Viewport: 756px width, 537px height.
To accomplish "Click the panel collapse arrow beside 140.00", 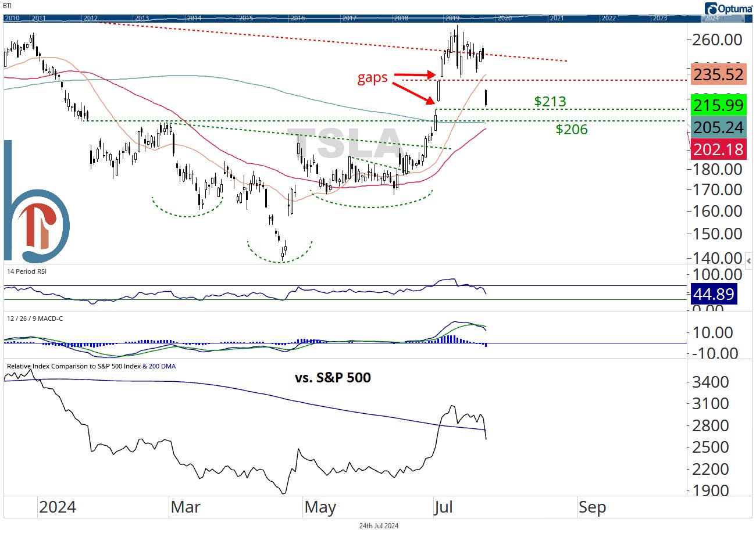I will [x=749, y=261].
